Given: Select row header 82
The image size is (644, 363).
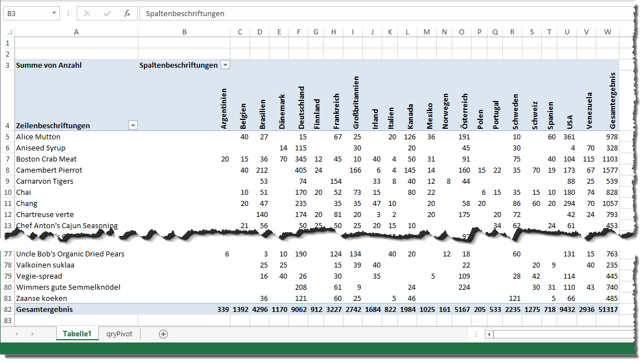Looking at the screenshot, I should (x=7, y=309).
